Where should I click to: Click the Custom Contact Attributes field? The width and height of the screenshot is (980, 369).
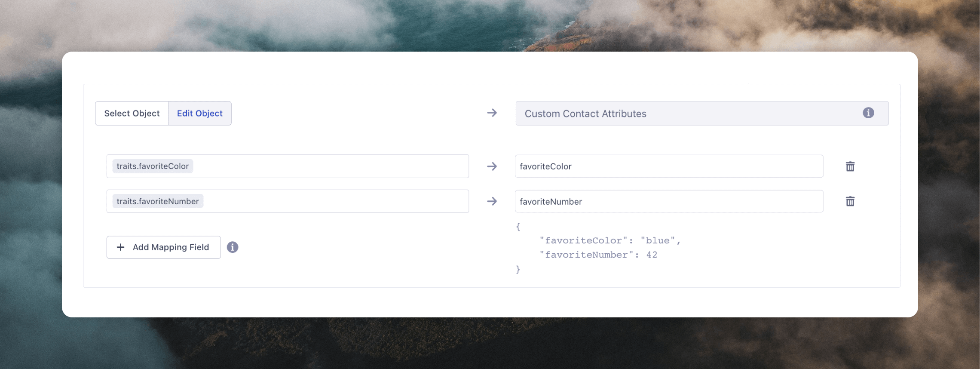coord(688,114)
